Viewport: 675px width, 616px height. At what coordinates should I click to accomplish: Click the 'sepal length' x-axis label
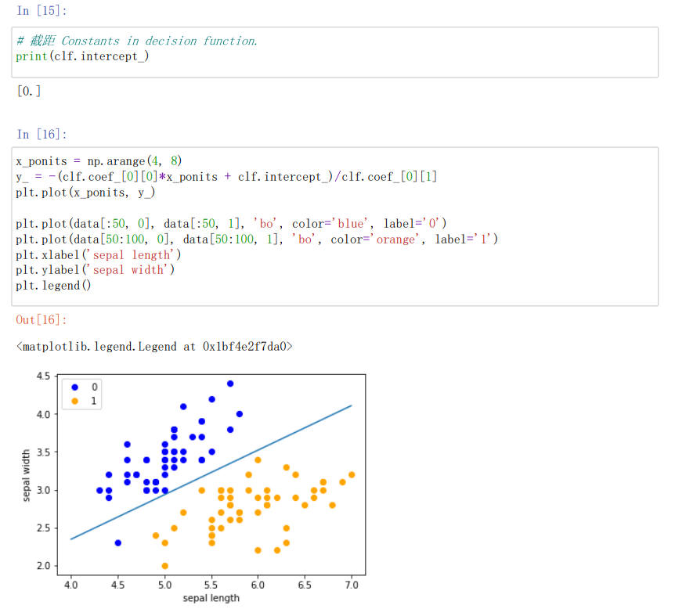tap(211, 599)
